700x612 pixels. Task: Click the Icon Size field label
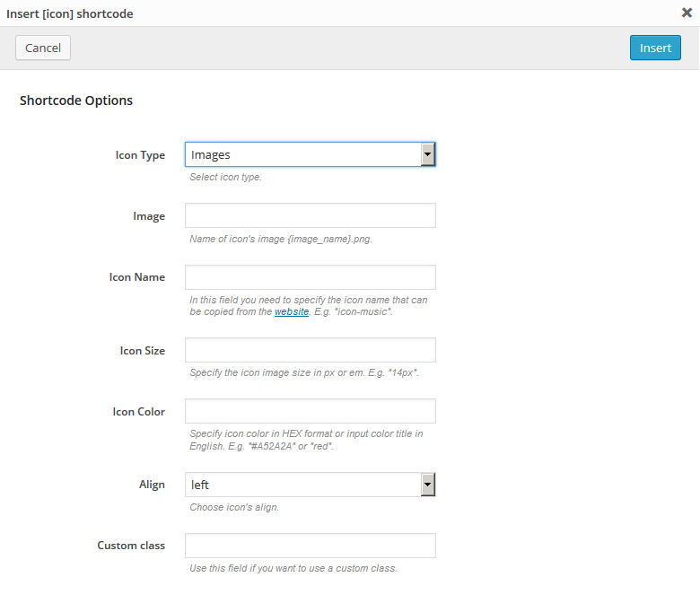click(x=143, y=351)
